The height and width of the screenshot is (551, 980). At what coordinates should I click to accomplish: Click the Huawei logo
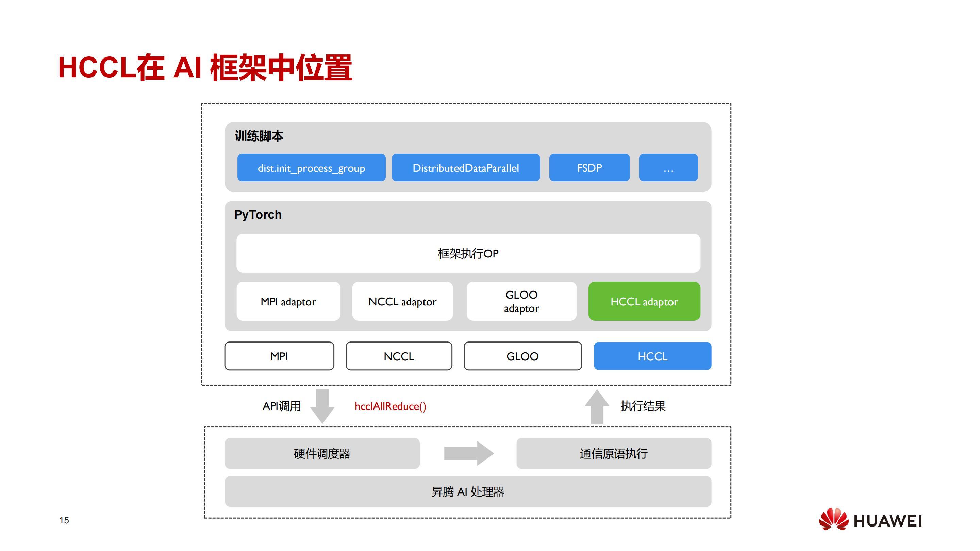[x=870, y=519]
